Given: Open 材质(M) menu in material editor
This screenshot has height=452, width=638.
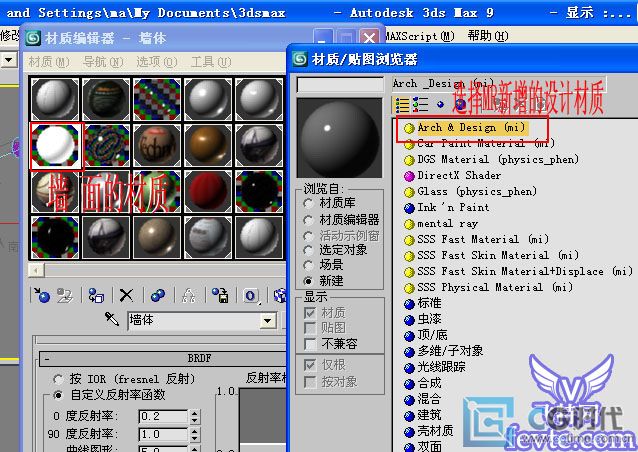Looking at the screenshot, I should click(x=49, y=62).
